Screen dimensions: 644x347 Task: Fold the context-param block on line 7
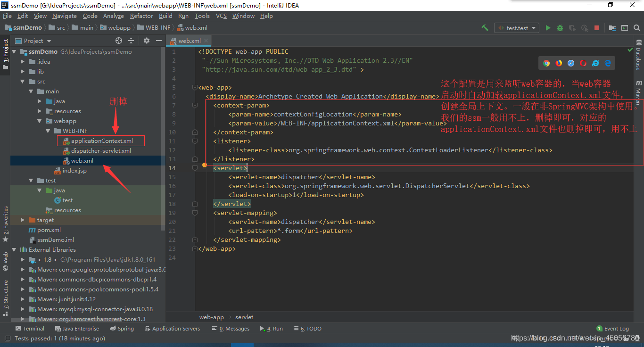194,106
